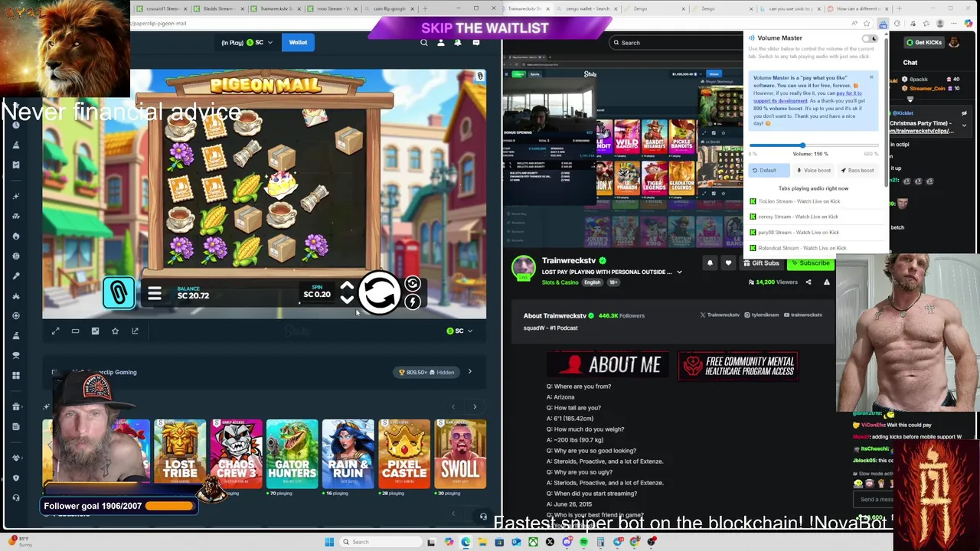
Task: Open the Stake sidebar headset support icon
Action: (x=16, y=497)
